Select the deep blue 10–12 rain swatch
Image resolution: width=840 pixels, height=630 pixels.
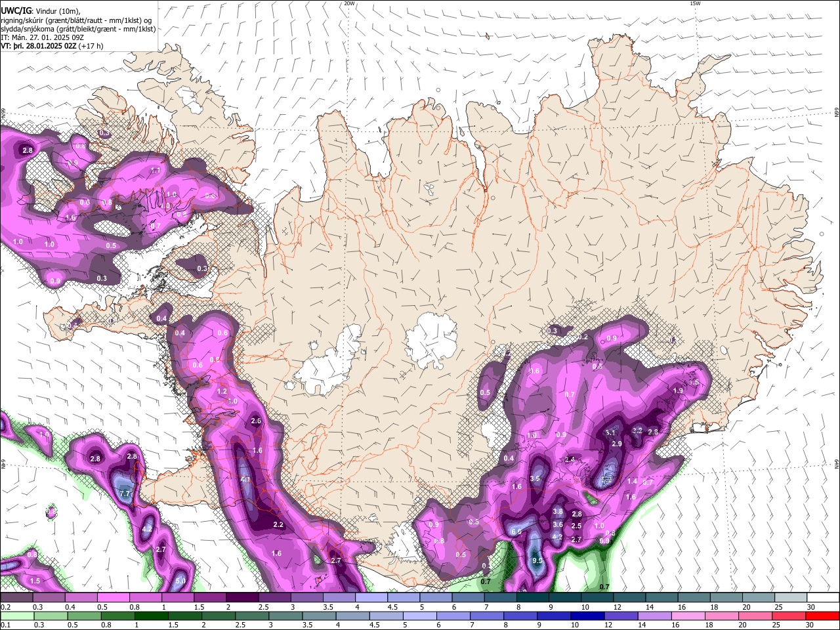(x=587, y=616)
